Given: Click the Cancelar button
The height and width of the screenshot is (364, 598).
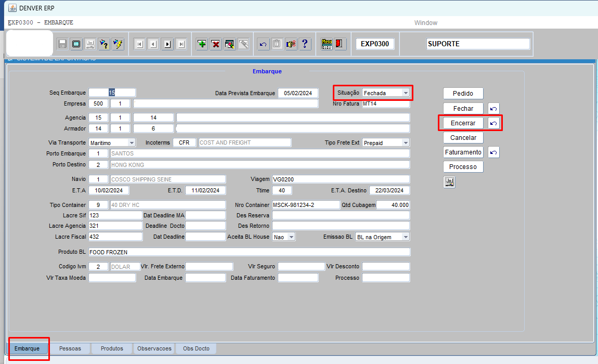Looking at the screenshot, I should click(x=463, y=138).
